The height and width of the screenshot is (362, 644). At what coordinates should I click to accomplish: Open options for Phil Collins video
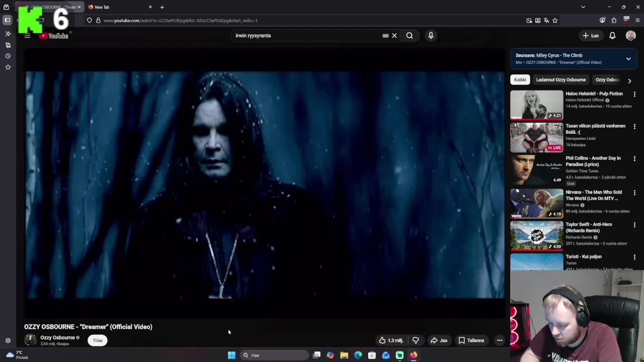pyautogui.click(x=634, y=159)
